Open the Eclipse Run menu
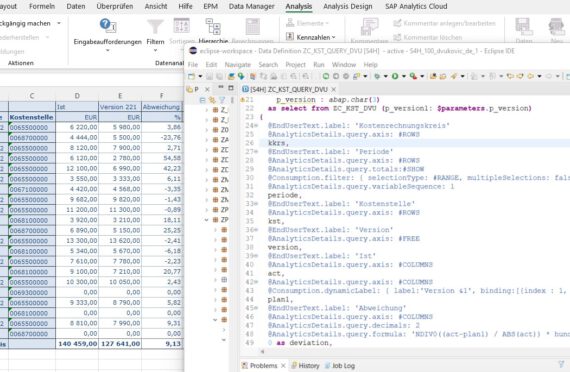Screen dimensions: 570x372 pyautogui.click(x=319, y=65)
